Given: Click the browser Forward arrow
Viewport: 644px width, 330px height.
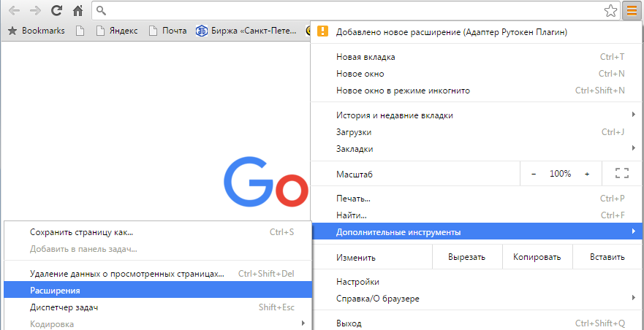Looking at the screenshot, I should (x=35, y=11).
